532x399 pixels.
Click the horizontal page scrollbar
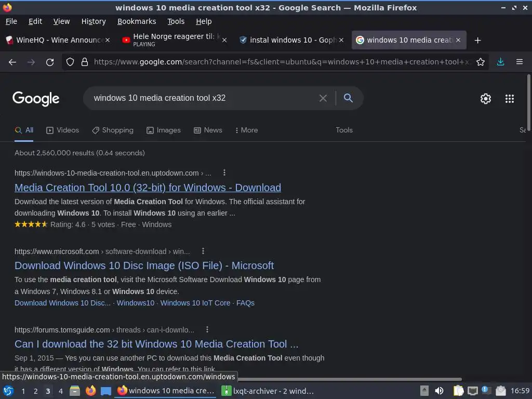[350, 379]
